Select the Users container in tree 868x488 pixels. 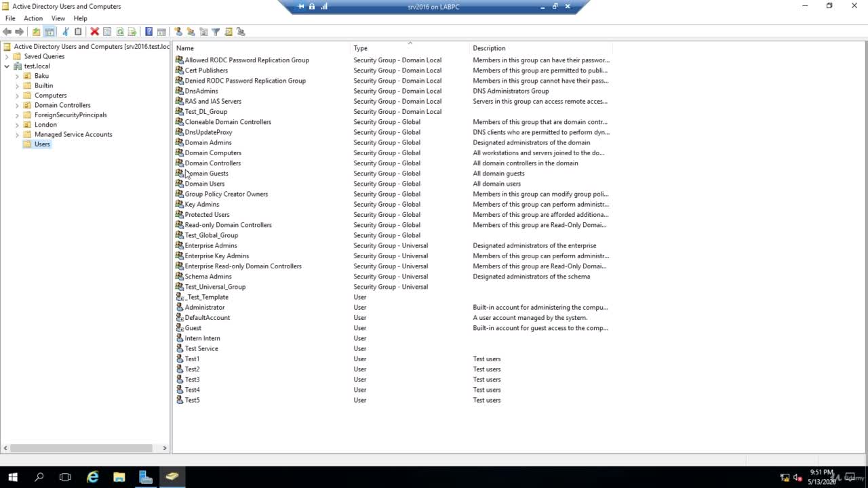pos(42,144)
